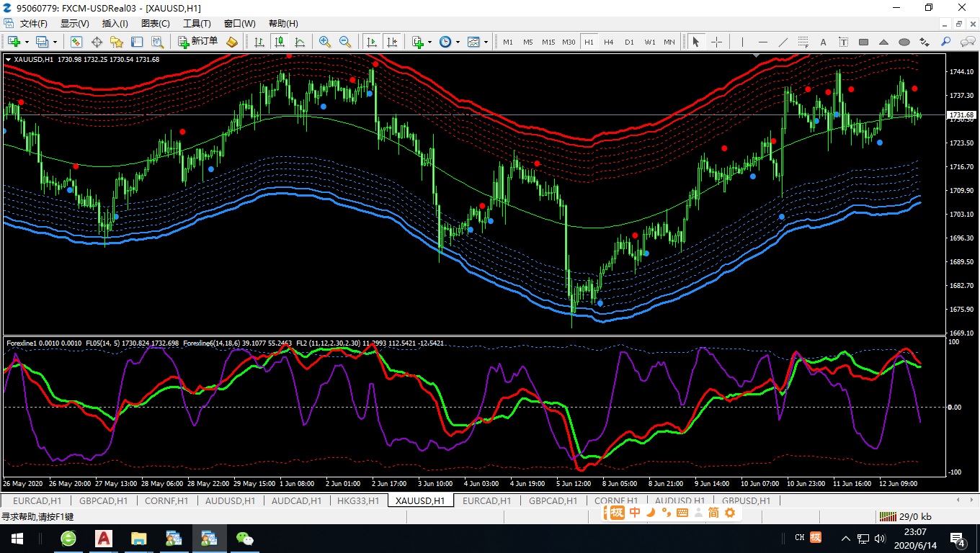Screen dimensions: 980x553
Task: Select the draw rectangle tool
Action: [x=864, y=42]
